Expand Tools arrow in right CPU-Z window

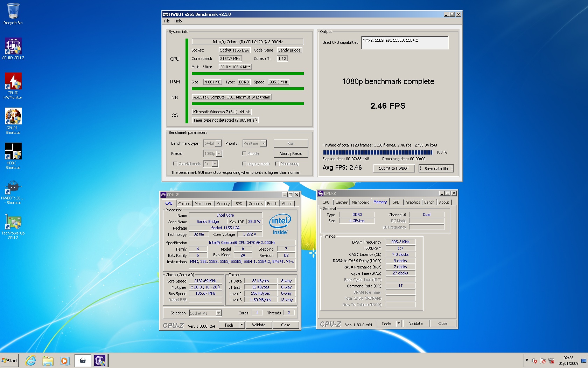click(399, 323)
